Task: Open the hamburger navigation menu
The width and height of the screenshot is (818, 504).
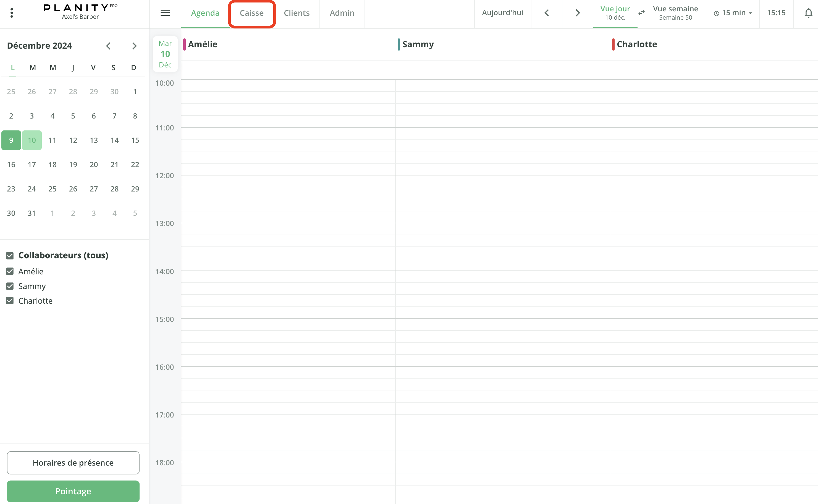Action: pyautogui.click(x=165, y=13)
